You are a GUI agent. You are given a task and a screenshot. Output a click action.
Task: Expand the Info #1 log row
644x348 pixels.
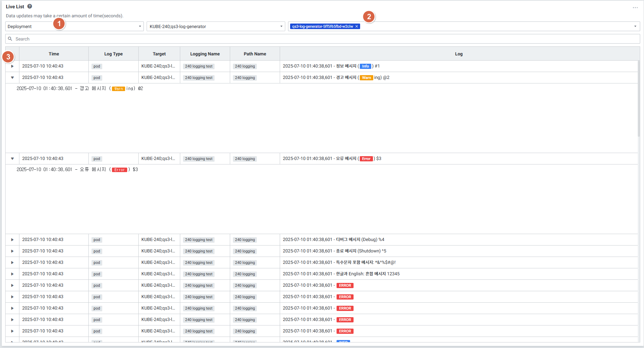[x=12, y=66]
